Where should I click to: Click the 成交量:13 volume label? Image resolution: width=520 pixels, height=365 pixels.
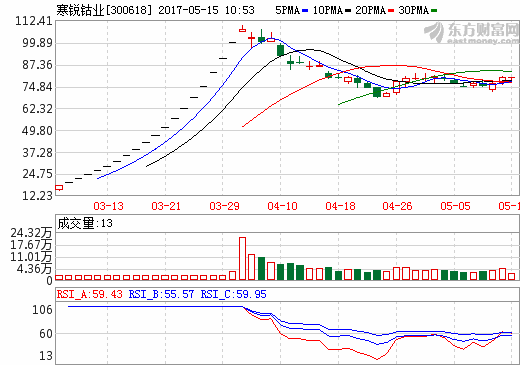point(85,223)
